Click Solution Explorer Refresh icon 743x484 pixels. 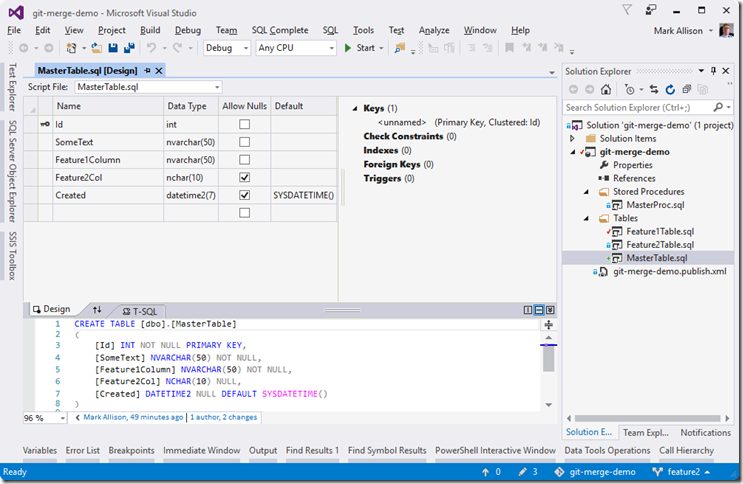(670, 90)
